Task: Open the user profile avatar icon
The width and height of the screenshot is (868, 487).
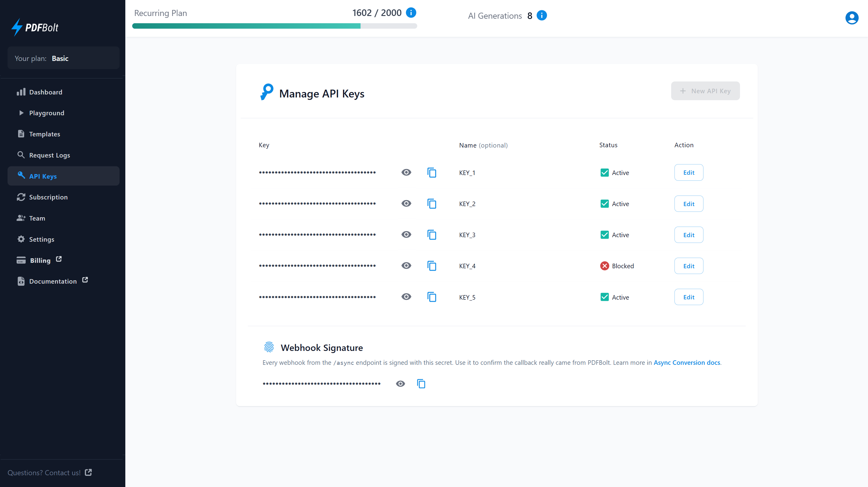Action: pos(851,18)
